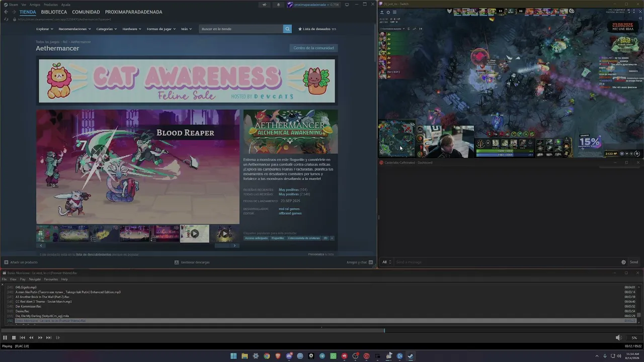
Task: Select 046.Gigolo.mp3 in the playlist
Action: (x=26, y=287)
